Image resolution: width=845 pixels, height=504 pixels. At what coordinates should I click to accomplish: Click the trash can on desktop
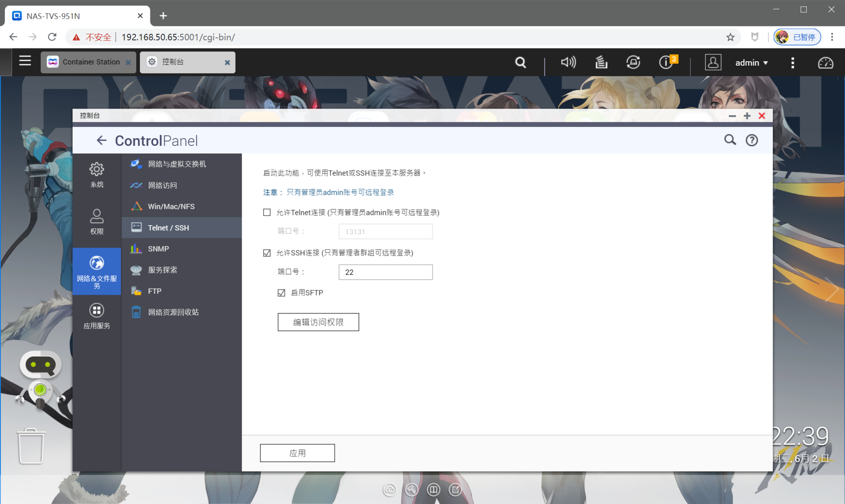click(31, 446)
